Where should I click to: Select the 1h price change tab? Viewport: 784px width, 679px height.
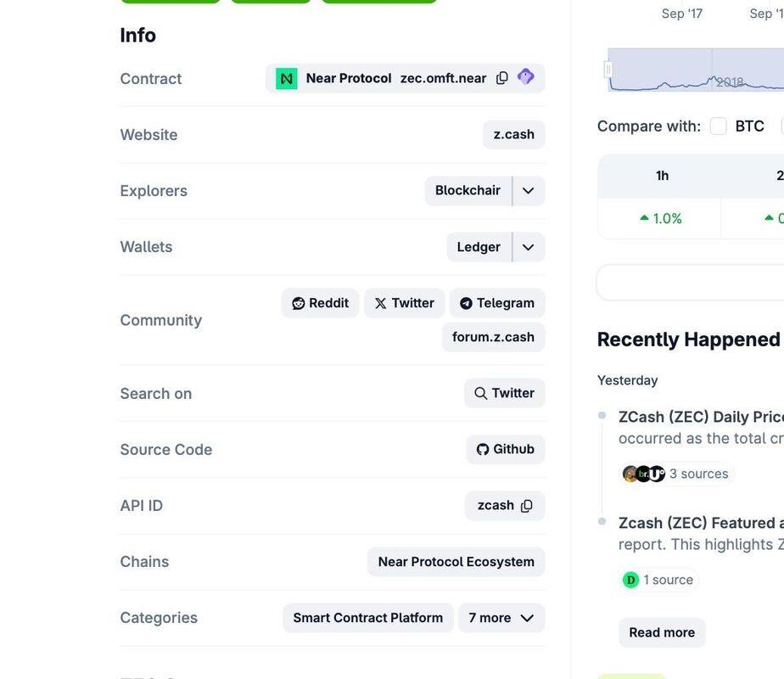point(662,176)
